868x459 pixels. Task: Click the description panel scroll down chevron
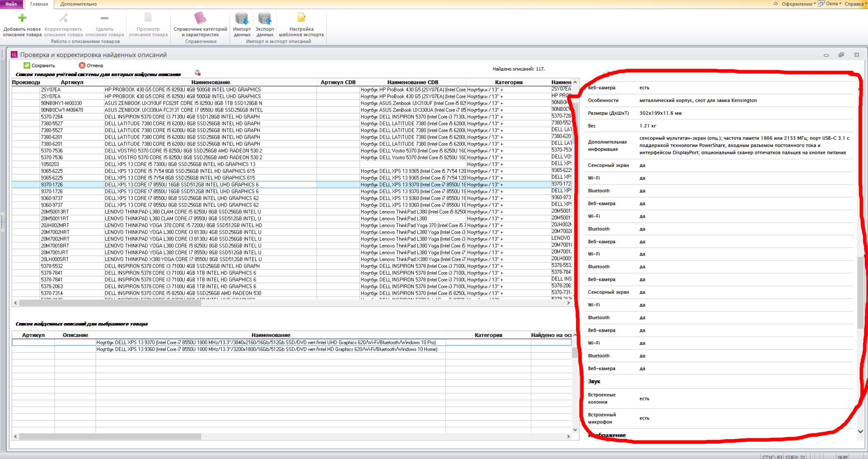click(x=860, y=432)
